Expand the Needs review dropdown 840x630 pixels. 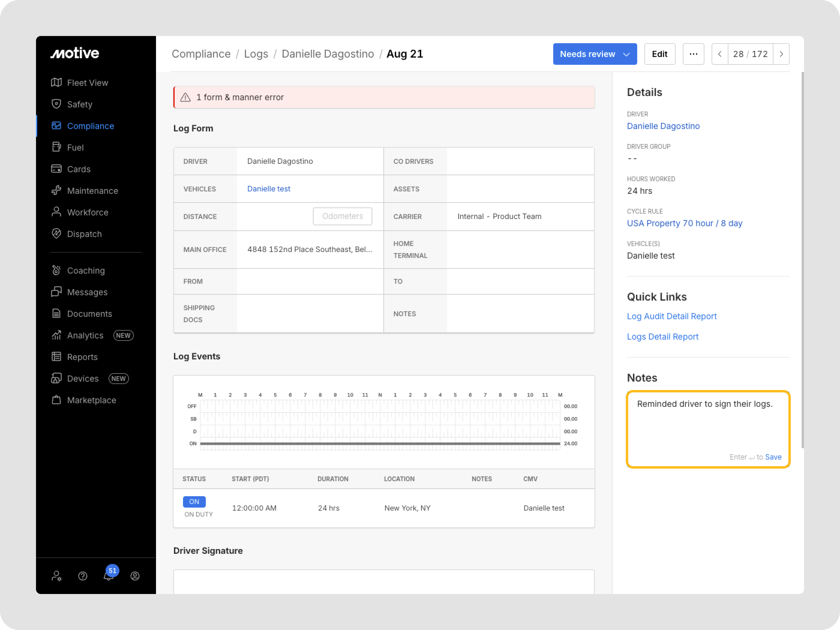[595, 54]
